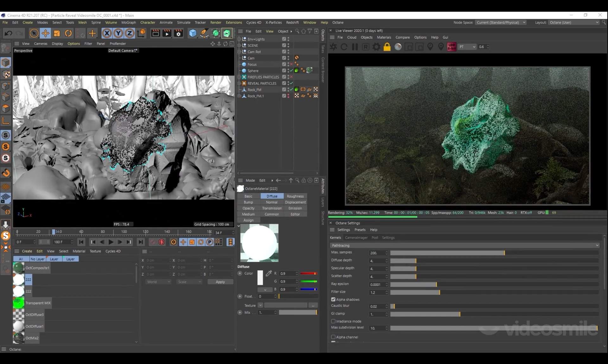Image resolution: width=608 pixels, height=364 pixels.
Task: Uncheck the Alpha shadows checkbox
Action: [333, 299]
